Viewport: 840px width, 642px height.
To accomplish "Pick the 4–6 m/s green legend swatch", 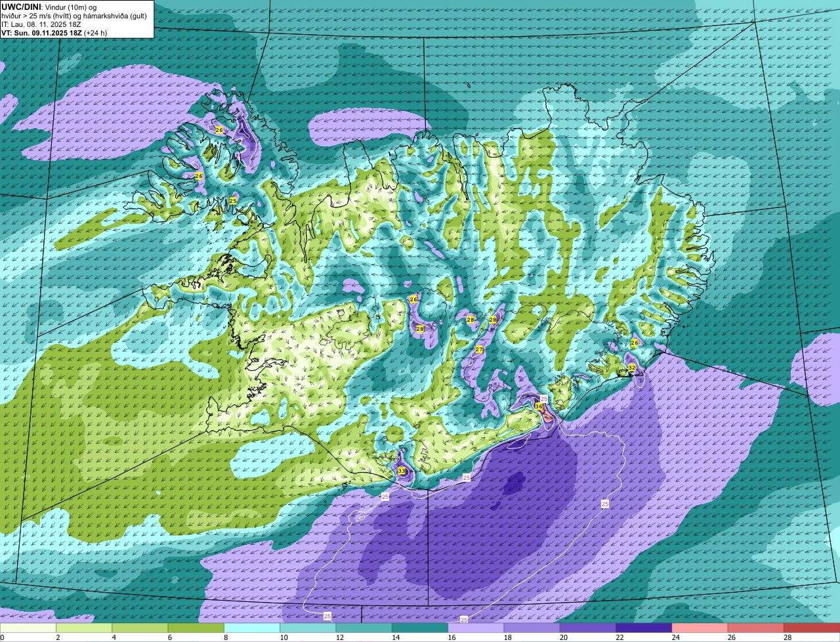I will (140, 628).
